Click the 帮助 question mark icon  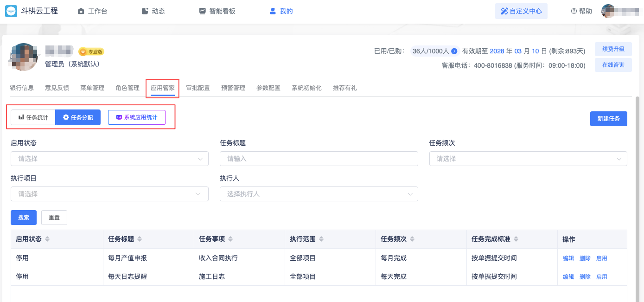point(574,11)
